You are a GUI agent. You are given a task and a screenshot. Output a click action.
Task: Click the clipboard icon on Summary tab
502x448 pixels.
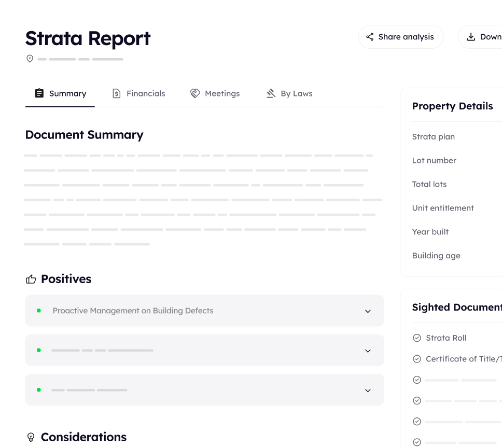[x=39, y=93]
